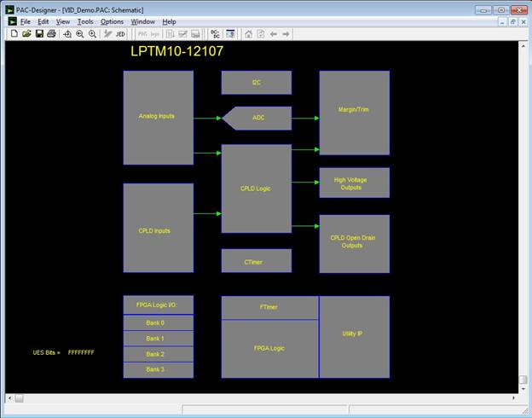Select the Analog Inputs block
This screenshot has width=532, height=418.
click(159, 118)
